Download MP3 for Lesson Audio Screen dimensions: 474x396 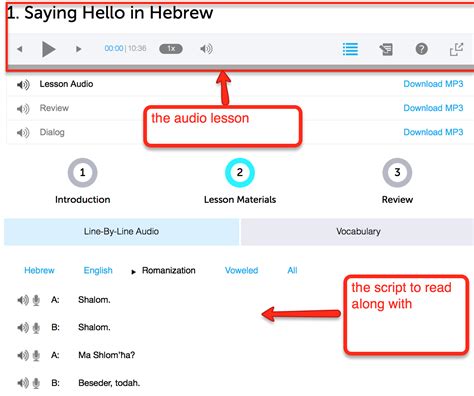click(x=433, y=84)
